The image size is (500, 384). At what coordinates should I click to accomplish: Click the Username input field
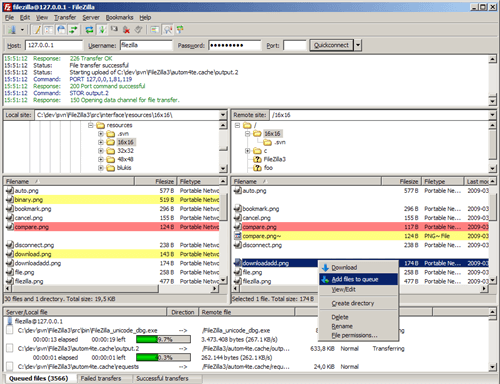coord(146,45)
